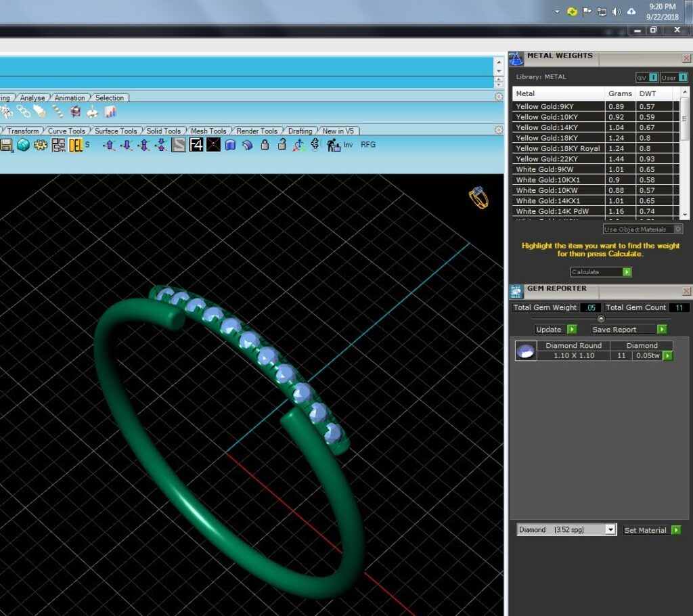This screenshot has height=616, width=693.
Task: Click the purple gem box selection icon
Action: click(76, 112)
